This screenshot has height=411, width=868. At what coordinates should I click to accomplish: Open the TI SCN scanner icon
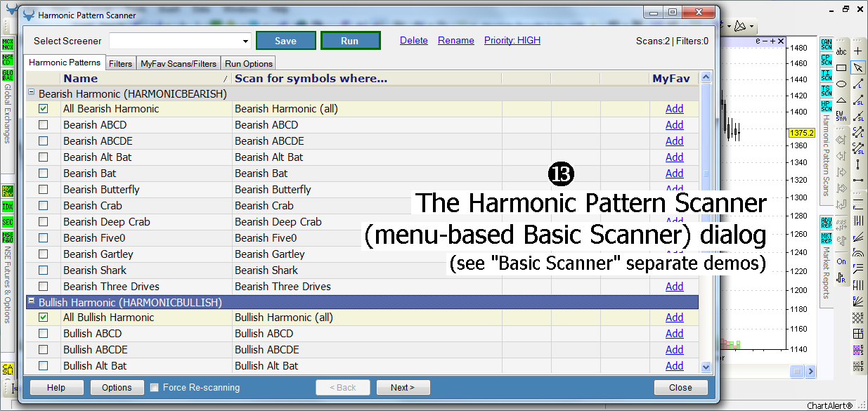pos(826,75)
